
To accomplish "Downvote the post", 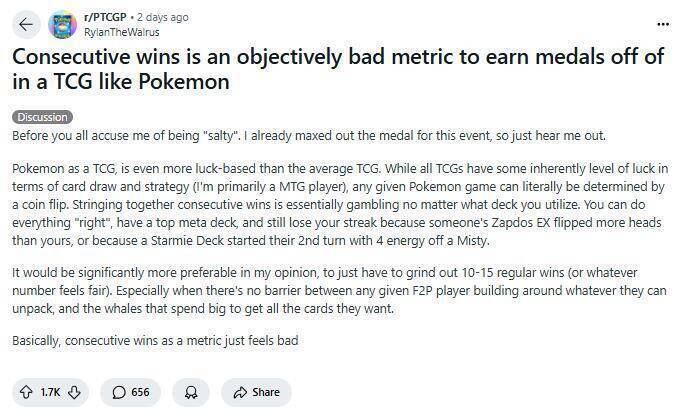I will (x=73, y=392).
